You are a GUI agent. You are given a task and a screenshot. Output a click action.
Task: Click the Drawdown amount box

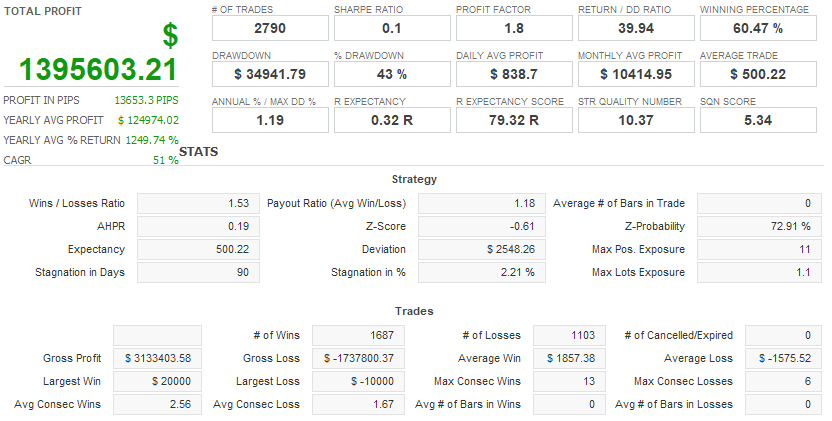click(x=269, y=73)
